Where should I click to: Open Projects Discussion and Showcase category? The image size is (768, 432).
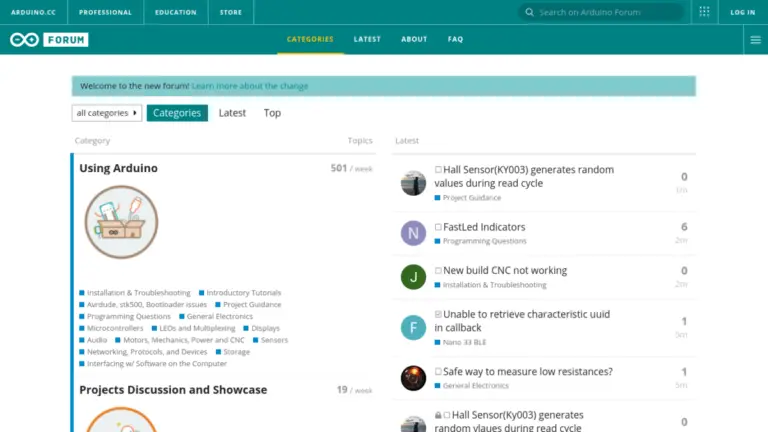[x=173, y=390]
